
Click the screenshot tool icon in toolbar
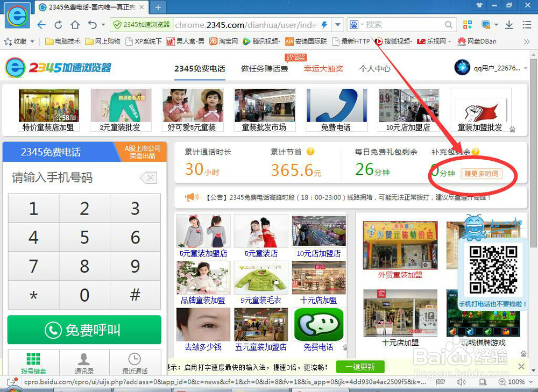coord(486,25)
